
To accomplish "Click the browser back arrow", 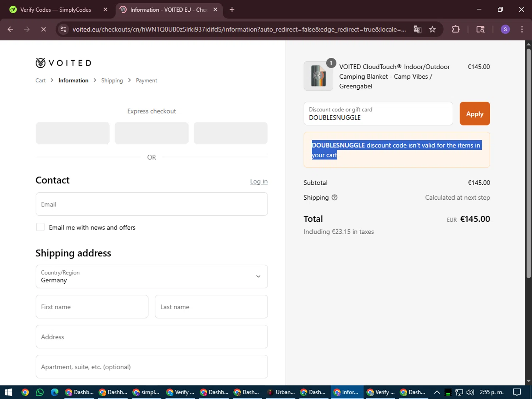I will (x=10, y=29).
